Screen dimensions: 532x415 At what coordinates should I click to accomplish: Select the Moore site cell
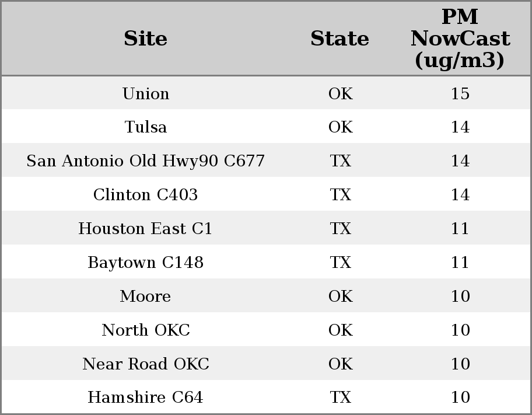146,296
